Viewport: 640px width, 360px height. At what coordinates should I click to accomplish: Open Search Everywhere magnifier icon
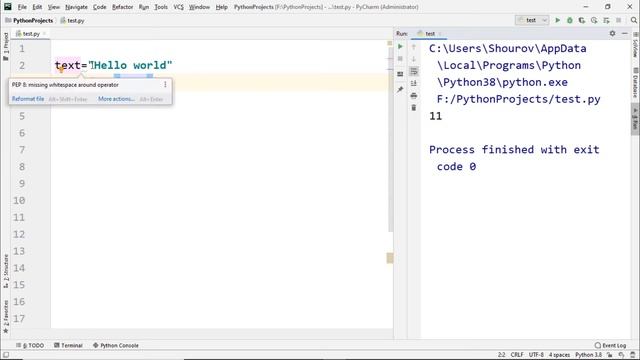coord(633,20)
